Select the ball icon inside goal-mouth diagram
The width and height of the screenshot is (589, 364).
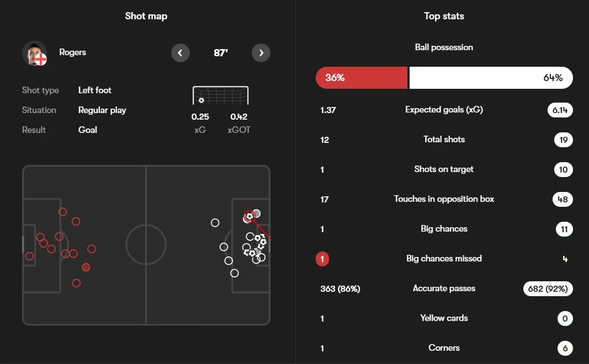click(x=201, y=100)
